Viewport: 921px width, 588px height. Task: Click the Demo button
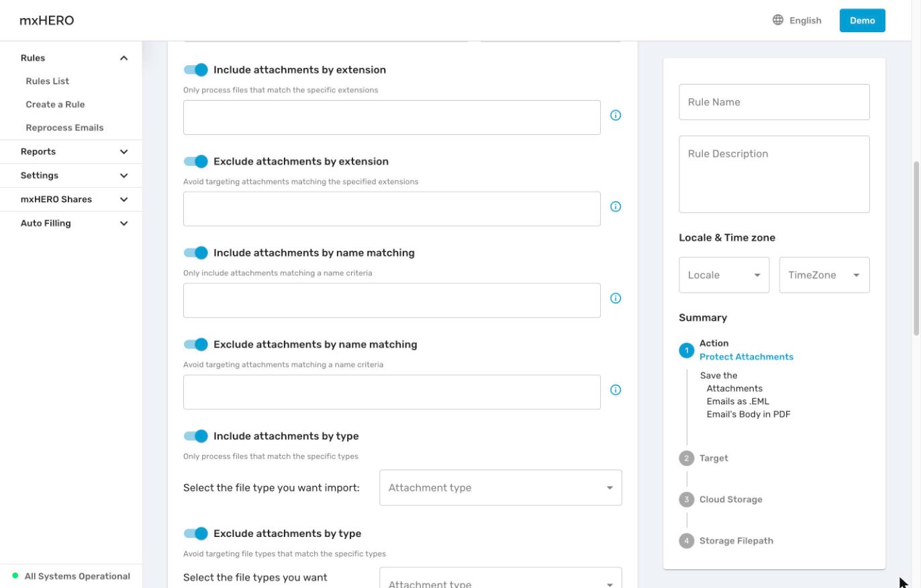click(x=863, y=20)
